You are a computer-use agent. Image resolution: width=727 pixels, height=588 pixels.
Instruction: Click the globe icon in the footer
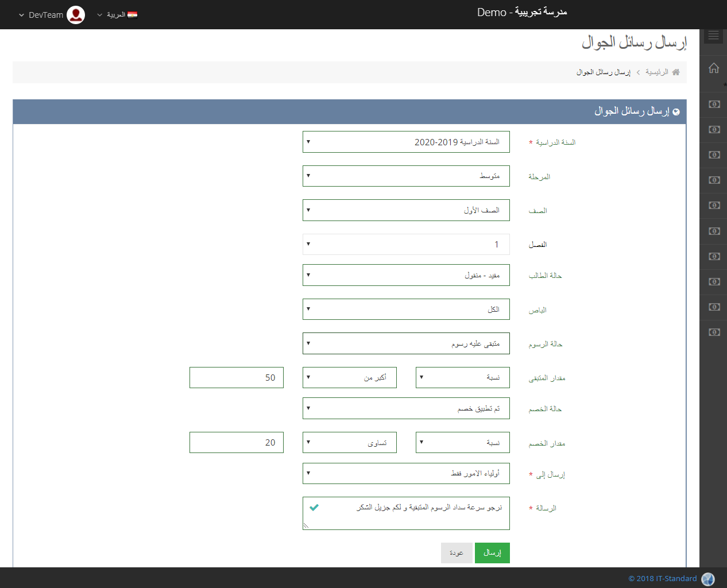tap(708, 579)
